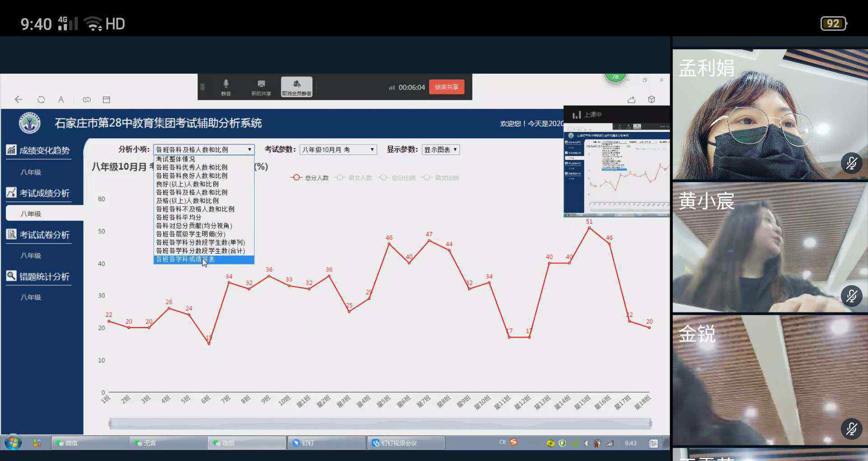Click the 上课中 bar chart icon

point(576,115)
